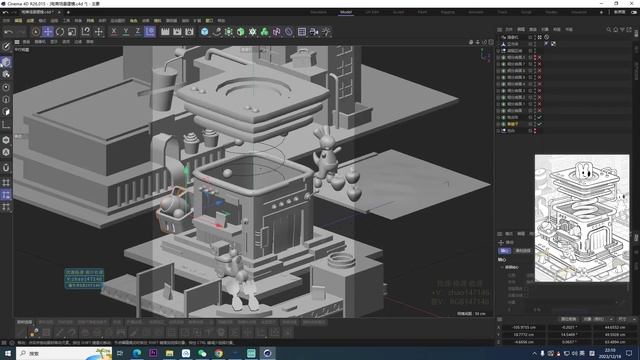Open the Camera object icon
The image size is (640, 360).
click(314, 32)
